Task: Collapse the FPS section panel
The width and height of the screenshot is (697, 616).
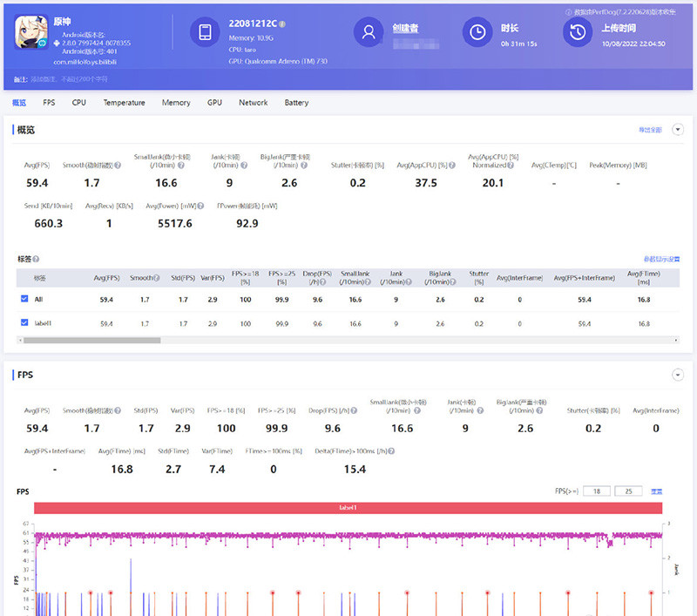Action: coord(678,375)
